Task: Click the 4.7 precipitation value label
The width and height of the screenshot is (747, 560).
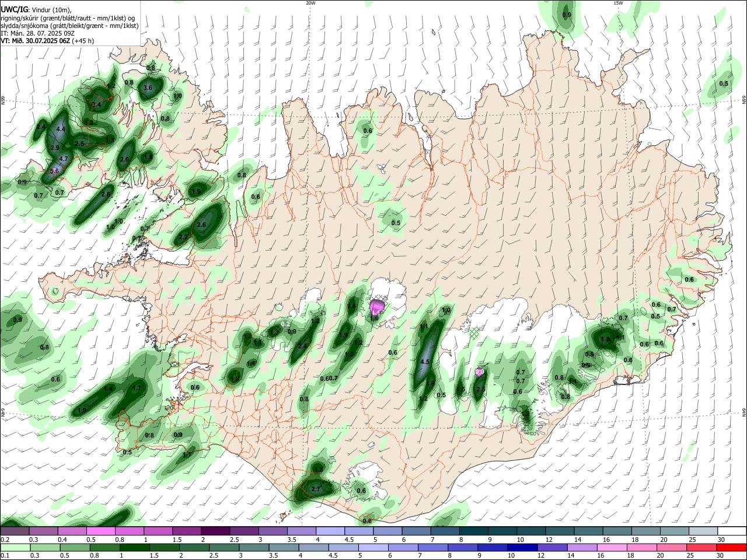Action: (64, 159)
